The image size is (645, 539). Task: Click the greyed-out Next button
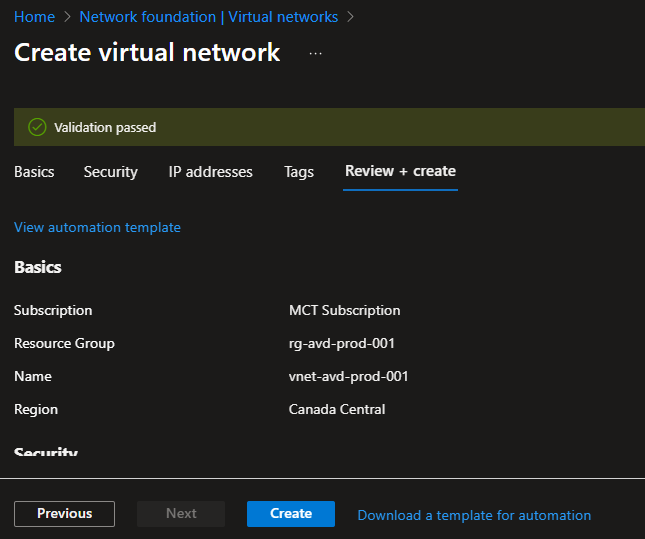click(181, 513)
